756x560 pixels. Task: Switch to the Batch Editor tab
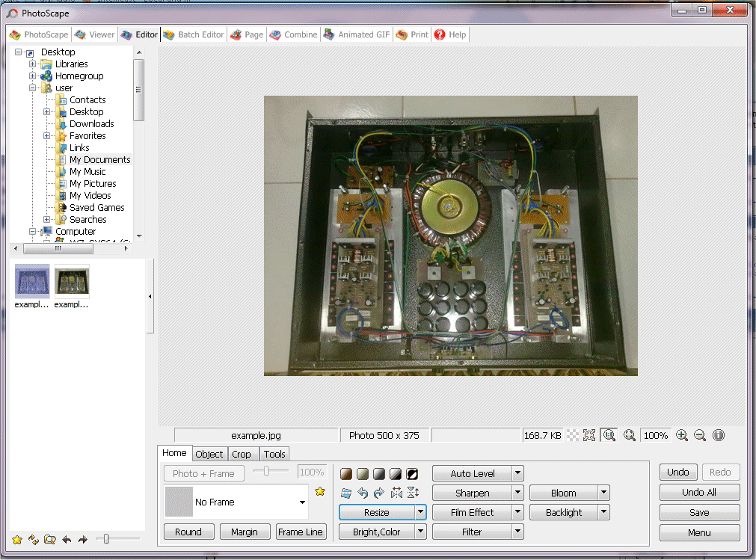tap(194, 34)
